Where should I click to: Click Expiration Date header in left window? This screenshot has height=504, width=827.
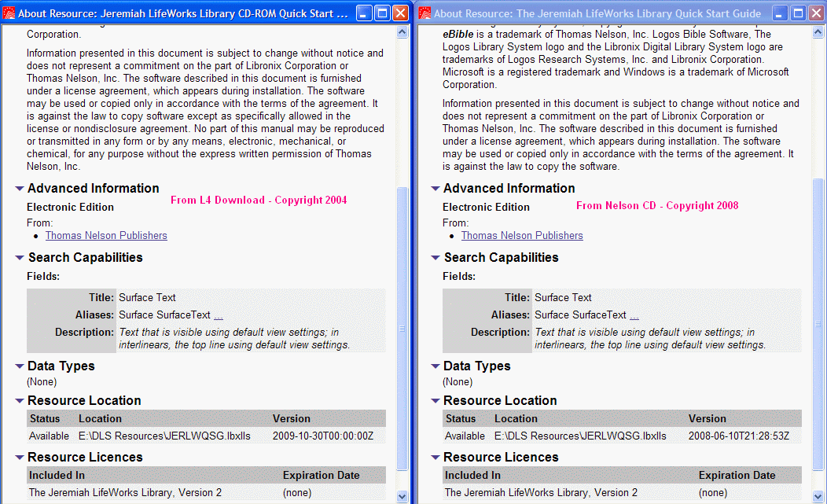coord(322,475)
